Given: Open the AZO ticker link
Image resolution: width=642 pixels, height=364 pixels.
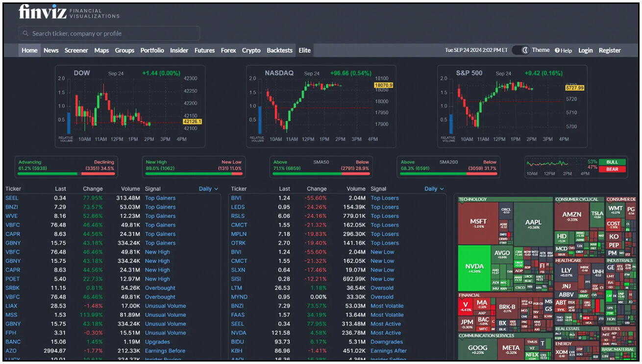Looking at the screenshot, I should pyautogui.click(x=11, y=351).
